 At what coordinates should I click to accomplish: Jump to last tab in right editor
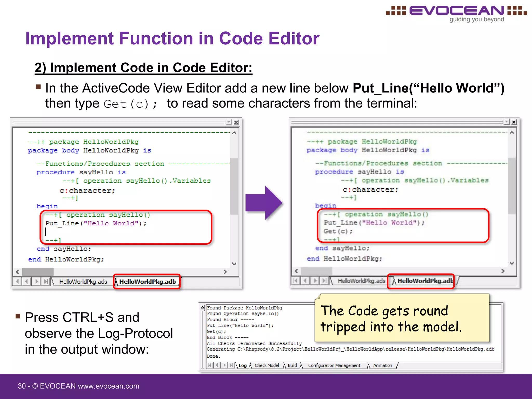[324, 281]
